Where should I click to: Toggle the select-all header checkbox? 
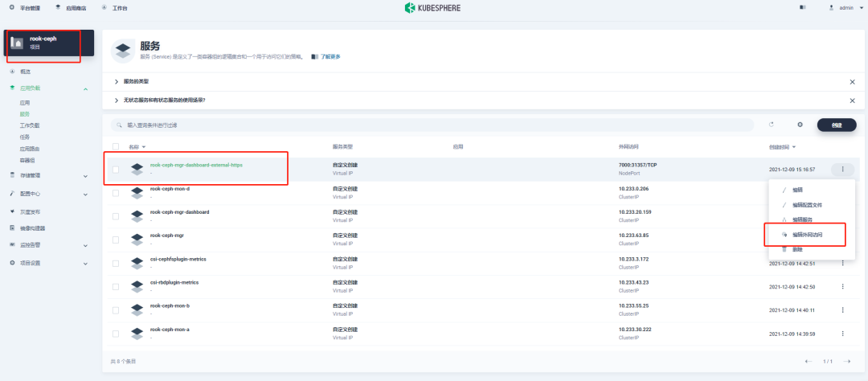point(116,147)
